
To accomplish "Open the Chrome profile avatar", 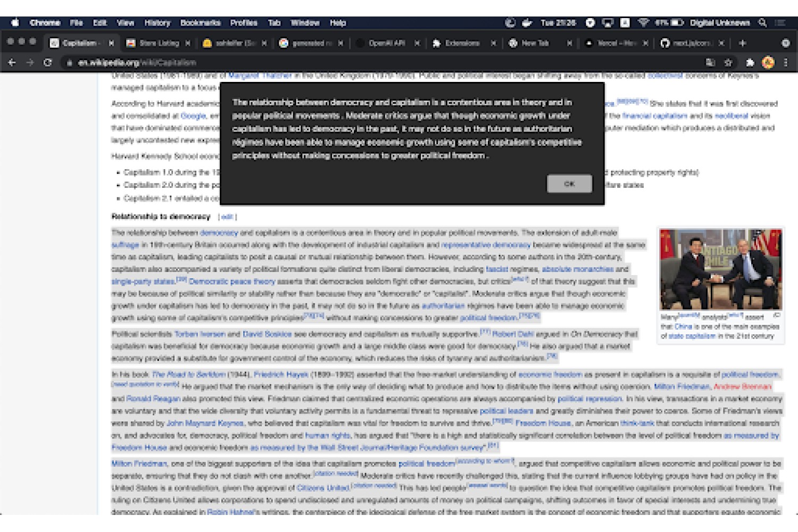I will click(x=768, y=62).
